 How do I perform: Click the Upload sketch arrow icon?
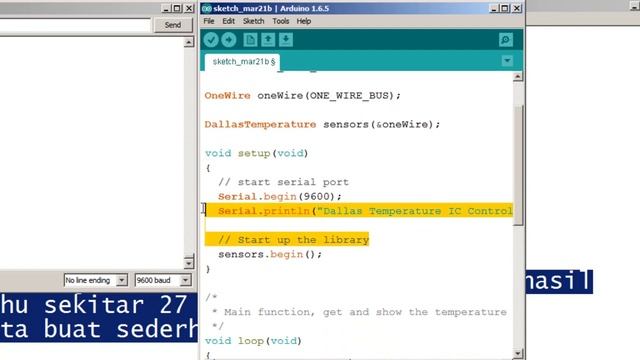(x=229, y=40)
